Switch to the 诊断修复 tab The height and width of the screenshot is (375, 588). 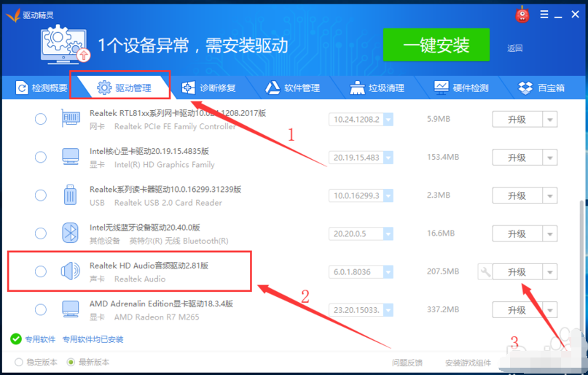209,88
